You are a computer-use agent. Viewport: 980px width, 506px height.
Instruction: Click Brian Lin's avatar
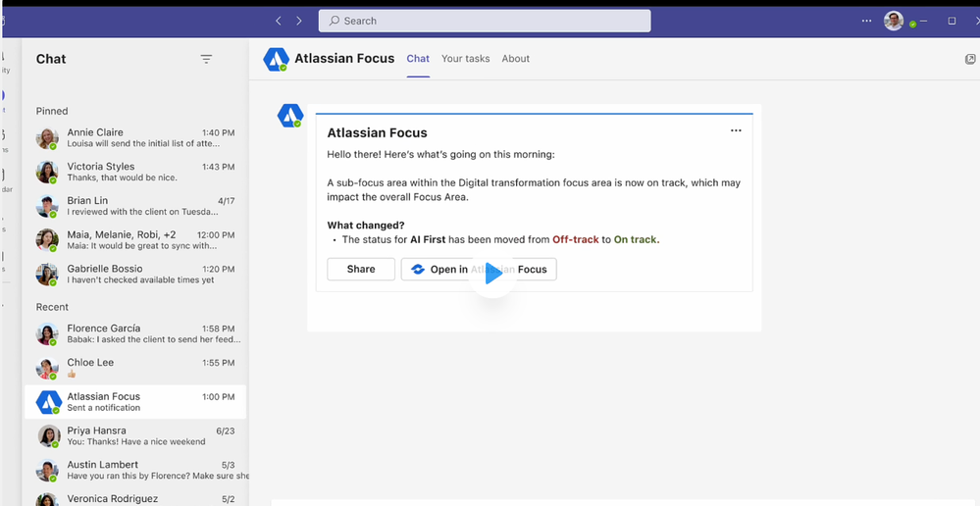(x=47, y=206)
